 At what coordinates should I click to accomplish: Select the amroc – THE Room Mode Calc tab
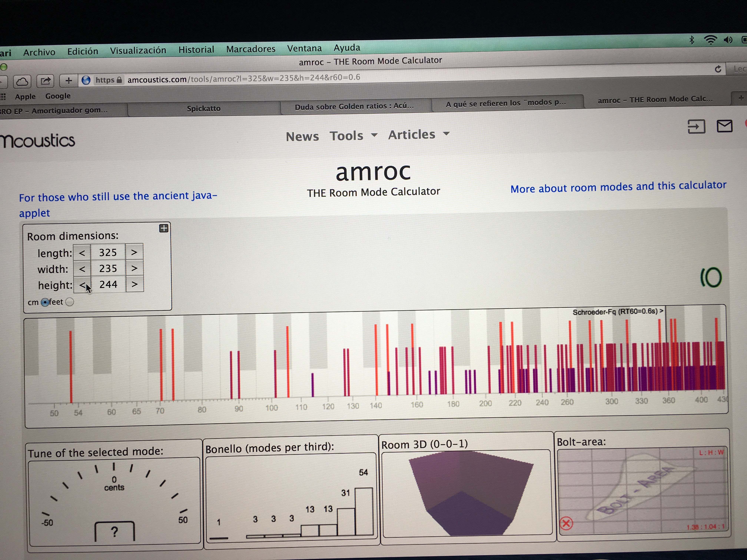[x=655, y=99]
